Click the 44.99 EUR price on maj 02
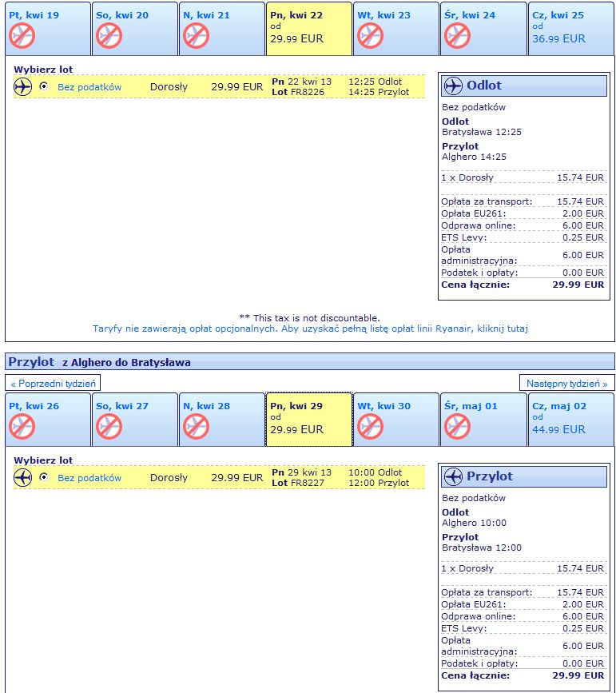 click(x=558, y=429)
